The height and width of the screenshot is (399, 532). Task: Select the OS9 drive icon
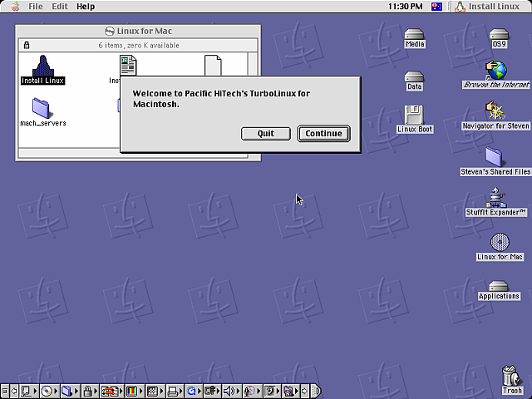[x=499, y=38]
